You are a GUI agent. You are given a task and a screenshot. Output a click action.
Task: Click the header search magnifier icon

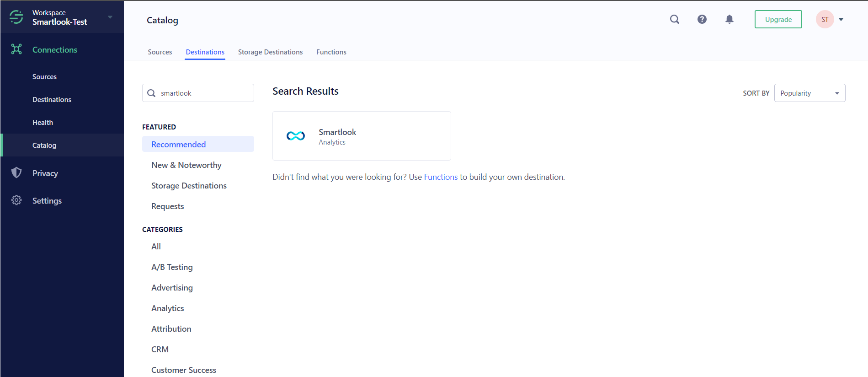tap(675, 19)
